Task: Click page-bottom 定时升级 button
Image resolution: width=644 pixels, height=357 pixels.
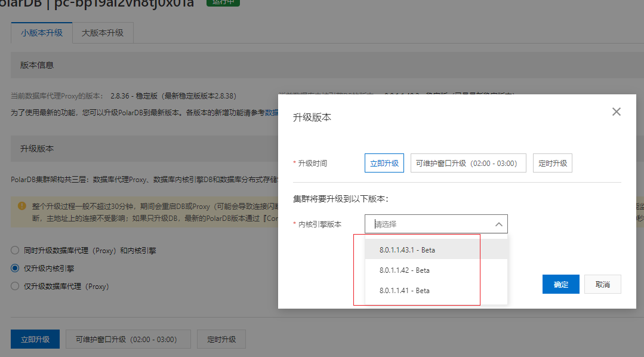Action: 221,339
